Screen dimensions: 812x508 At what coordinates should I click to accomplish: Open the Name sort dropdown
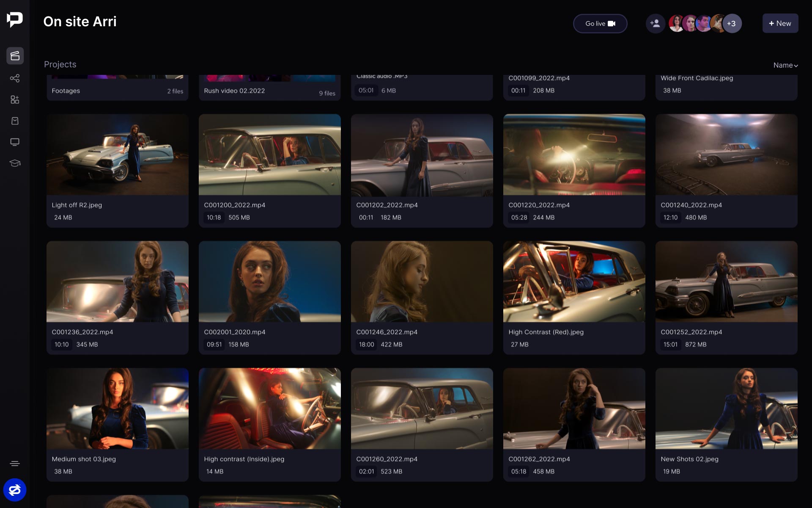coord(785,65)
